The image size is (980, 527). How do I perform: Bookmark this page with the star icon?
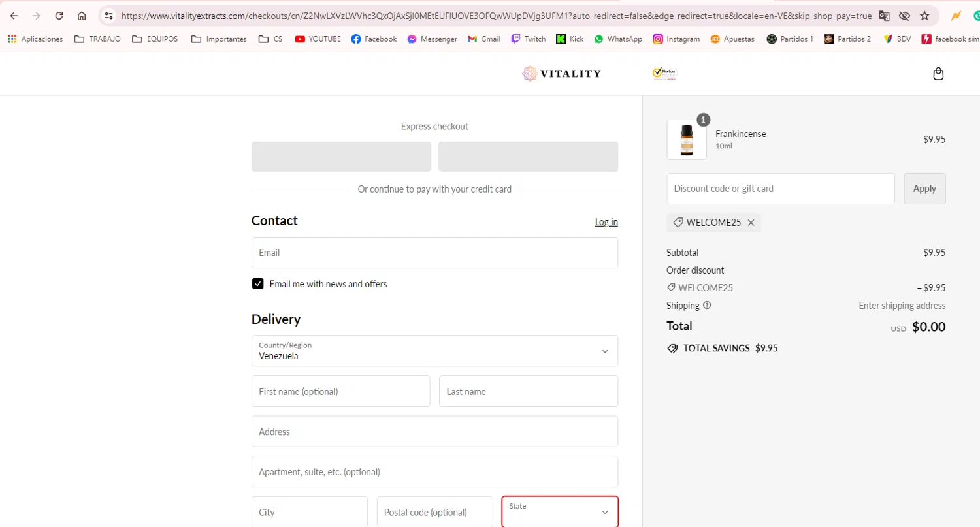tap(924, 16)
